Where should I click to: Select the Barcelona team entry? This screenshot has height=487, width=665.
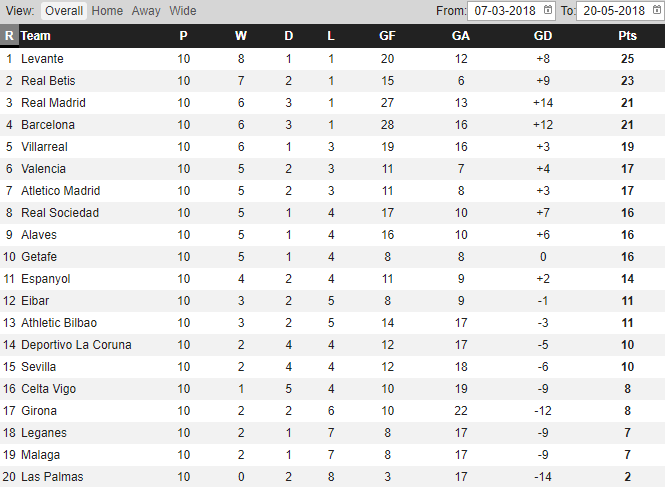pos(48,125)
